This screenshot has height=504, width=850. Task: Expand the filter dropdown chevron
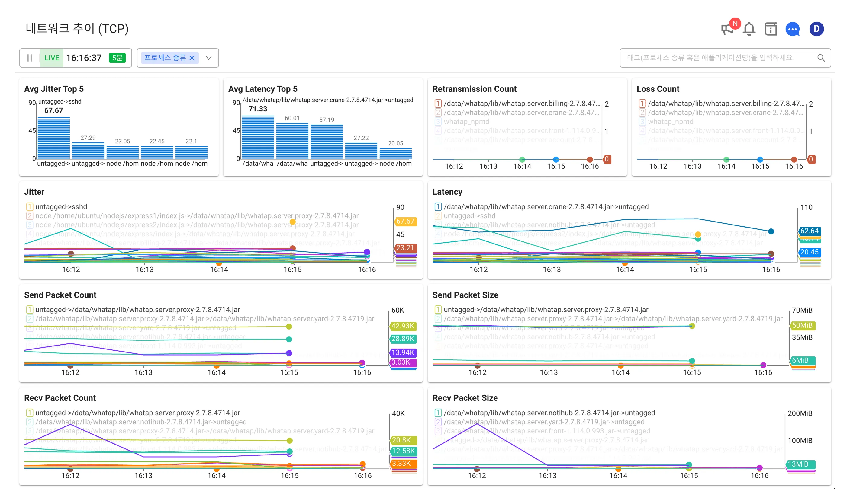click(209, 58)
